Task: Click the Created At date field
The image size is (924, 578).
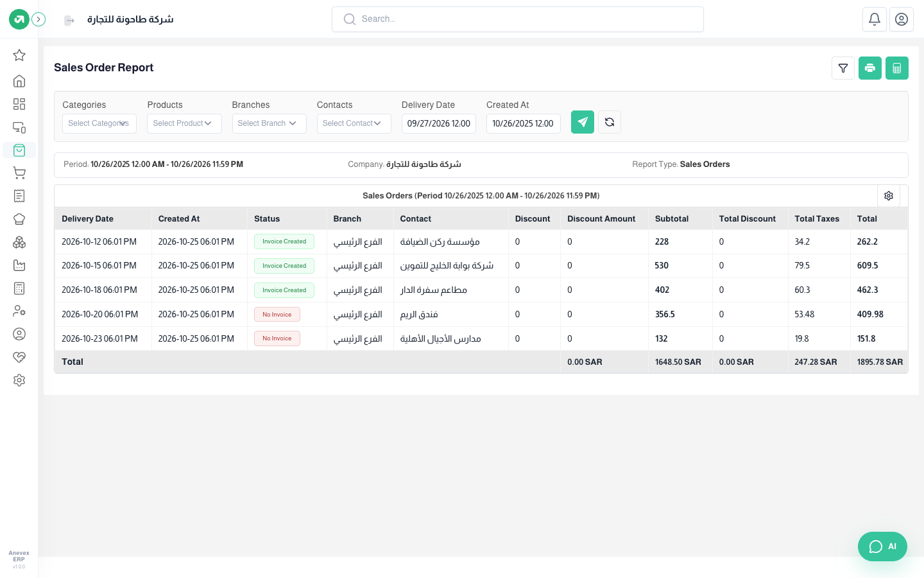Action: click(524, 123)
